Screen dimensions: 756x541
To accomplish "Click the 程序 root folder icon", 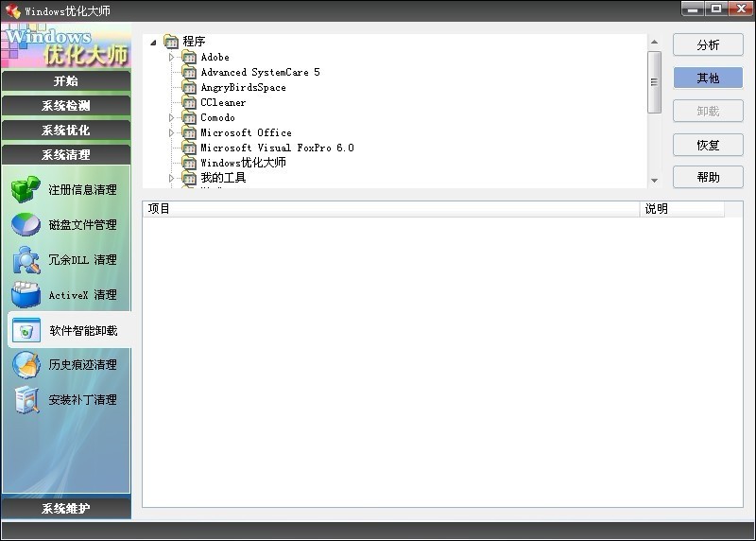I will coord(171,42).
